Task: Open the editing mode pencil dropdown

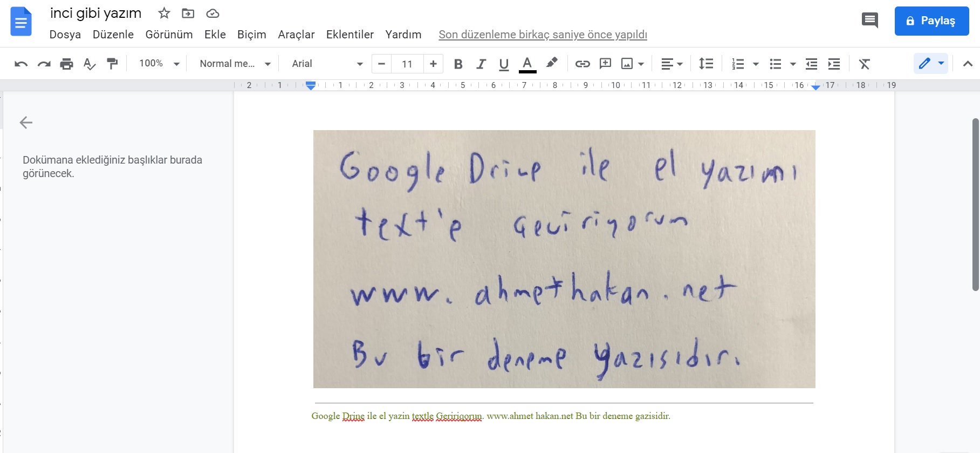Action: tap(931, 64)
